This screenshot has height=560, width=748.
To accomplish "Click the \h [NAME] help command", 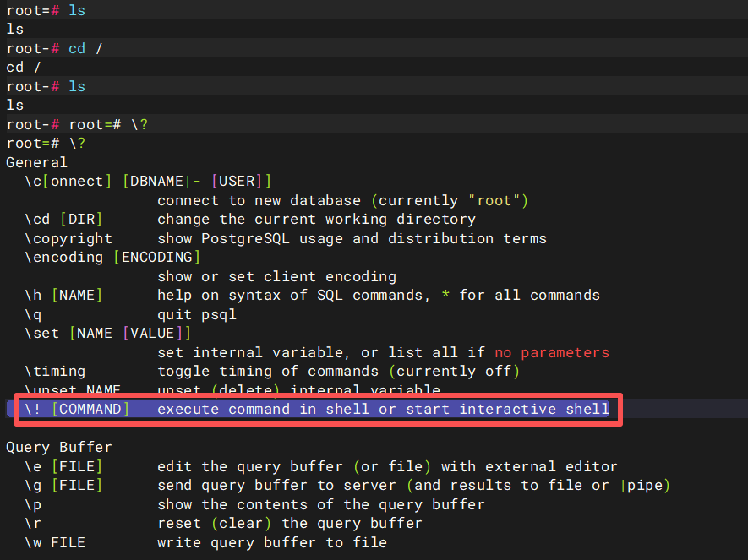I will click(63, 296).
